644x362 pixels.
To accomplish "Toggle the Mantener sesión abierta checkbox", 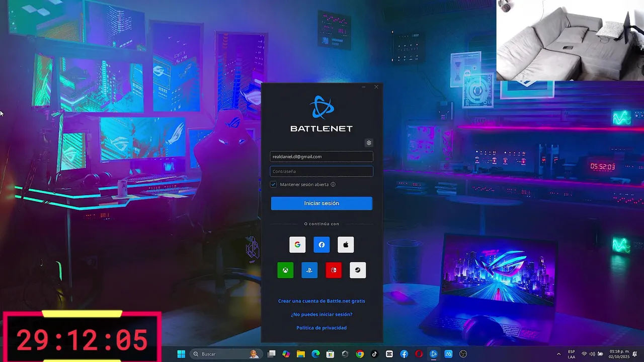I will pos(274,185).
